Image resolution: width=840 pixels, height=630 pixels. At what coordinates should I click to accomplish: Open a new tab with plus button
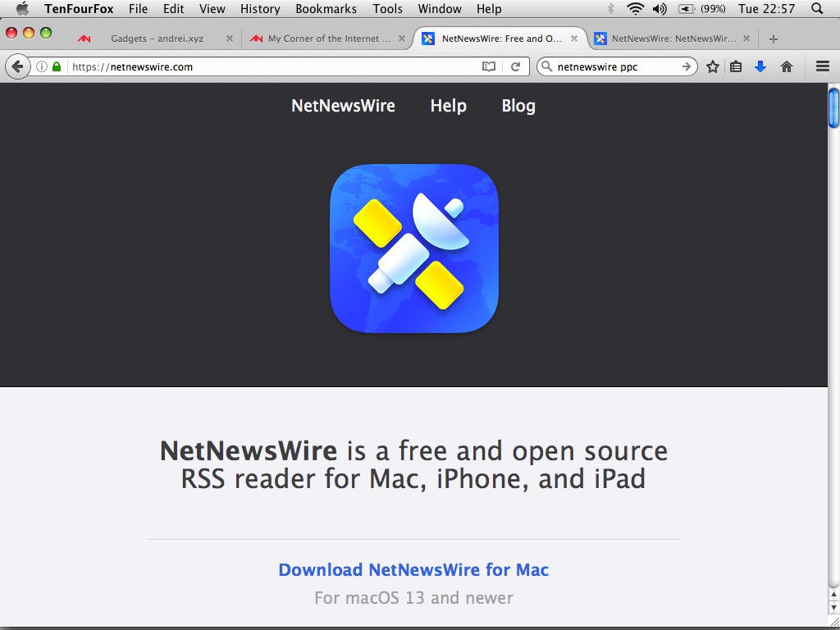[773, 39]
